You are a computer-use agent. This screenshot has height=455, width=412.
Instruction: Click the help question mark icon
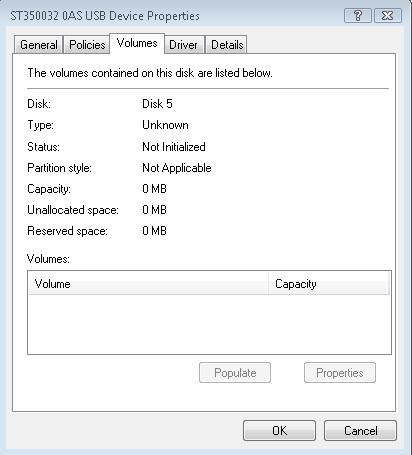point(358,16)
